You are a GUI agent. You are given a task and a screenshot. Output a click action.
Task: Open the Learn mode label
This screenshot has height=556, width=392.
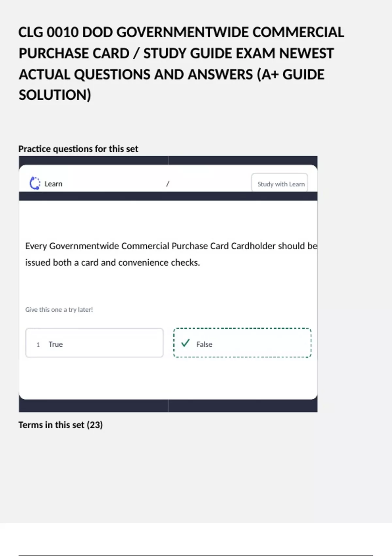point(53,184)
